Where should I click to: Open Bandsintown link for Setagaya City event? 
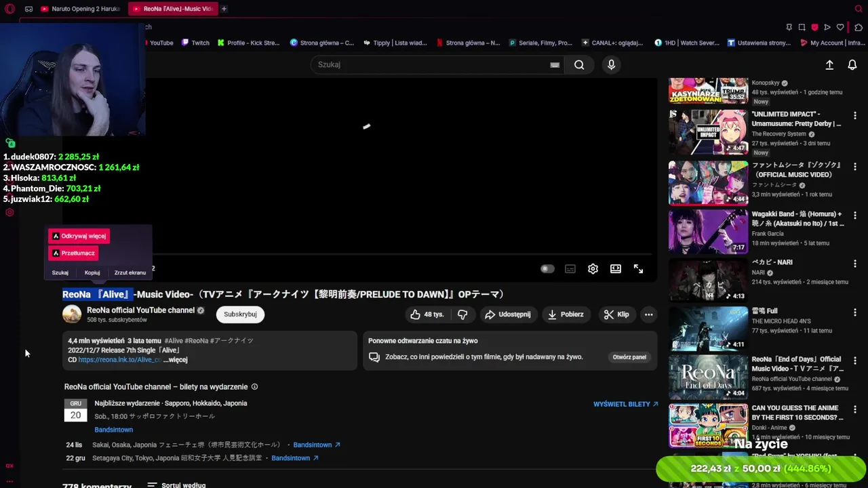point(295,458)
